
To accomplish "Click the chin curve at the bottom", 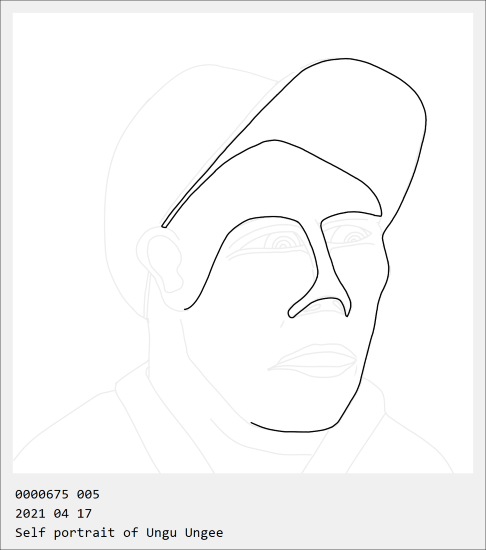I will click(x=295, y=428).
